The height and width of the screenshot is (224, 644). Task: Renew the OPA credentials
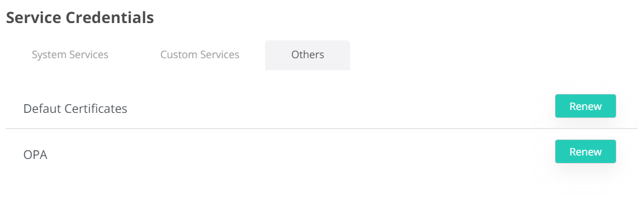pos(585,151)
